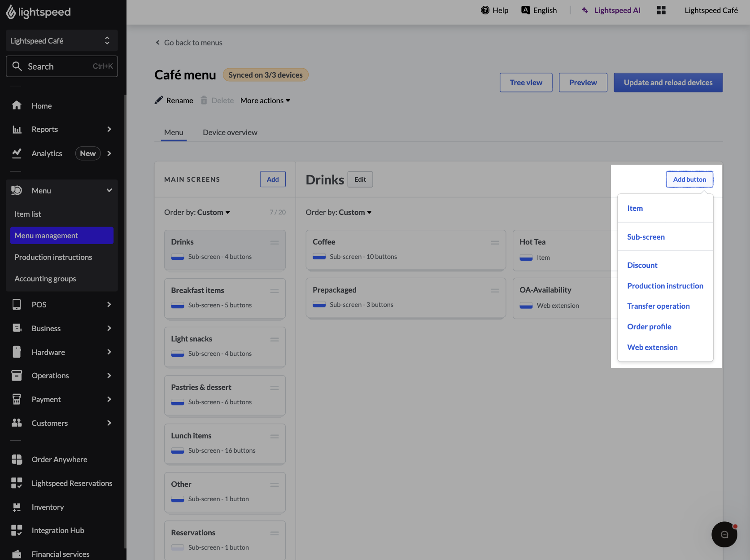Select the Lunch items screen card
The height and width of the screenshot is (560, 750).
click(225, 444)
